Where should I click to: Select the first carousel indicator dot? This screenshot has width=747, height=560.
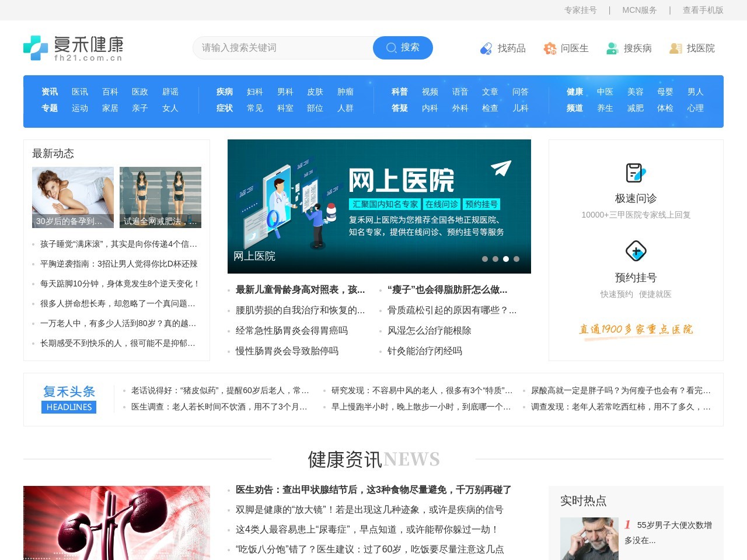pyautogui.click(x=486, y=258)
